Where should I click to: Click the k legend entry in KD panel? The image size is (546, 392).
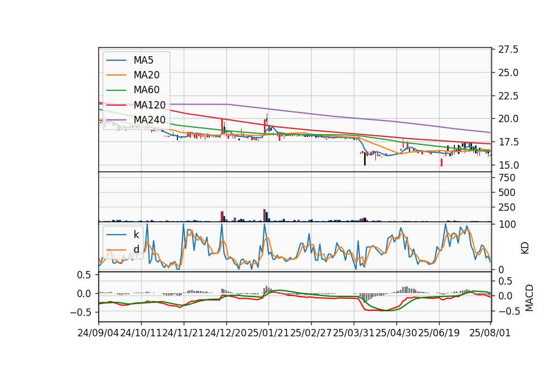[x=136, y=235]
